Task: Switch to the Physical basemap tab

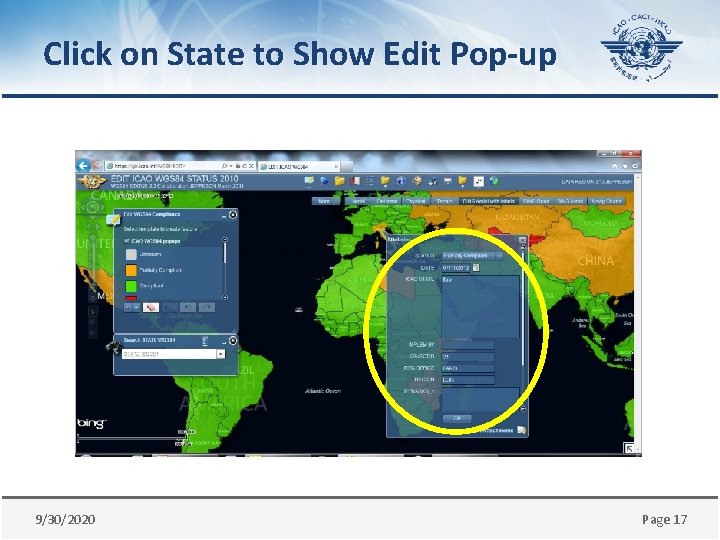Action: click(x=416, y=201)
